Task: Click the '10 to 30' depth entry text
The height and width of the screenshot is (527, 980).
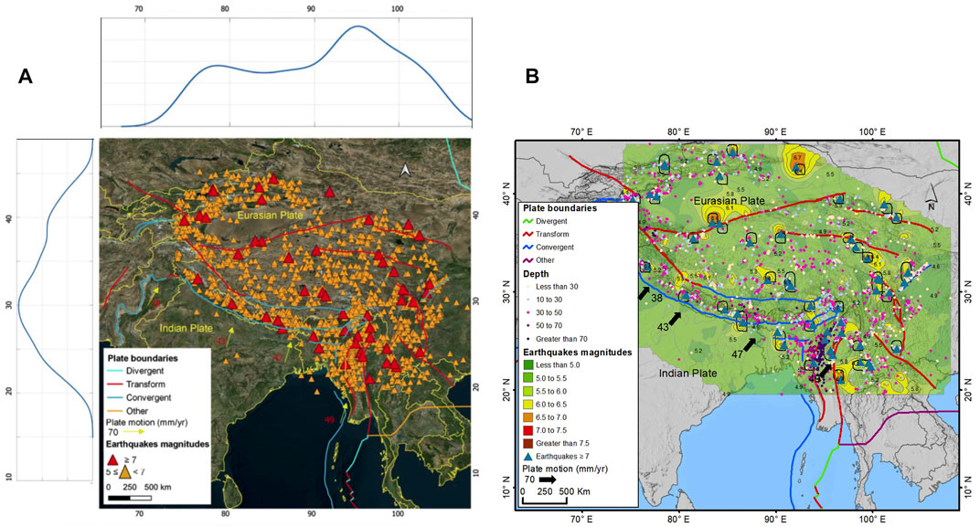Action: (550, 300)
